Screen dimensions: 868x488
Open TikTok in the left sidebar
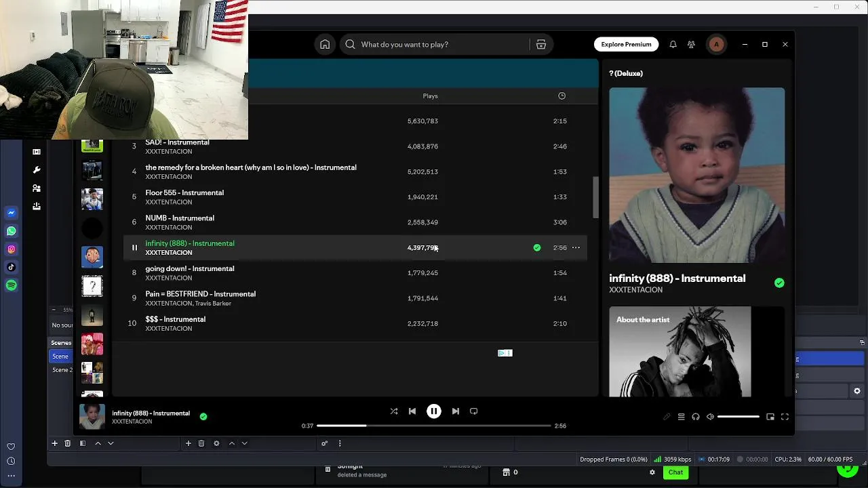click(x=12, y=267)
